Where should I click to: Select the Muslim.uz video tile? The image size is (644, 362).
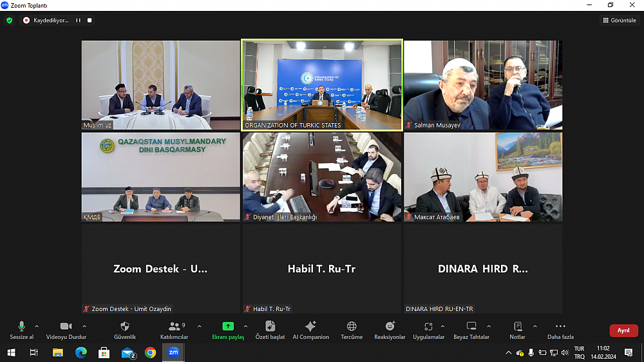tap(160, 85)
